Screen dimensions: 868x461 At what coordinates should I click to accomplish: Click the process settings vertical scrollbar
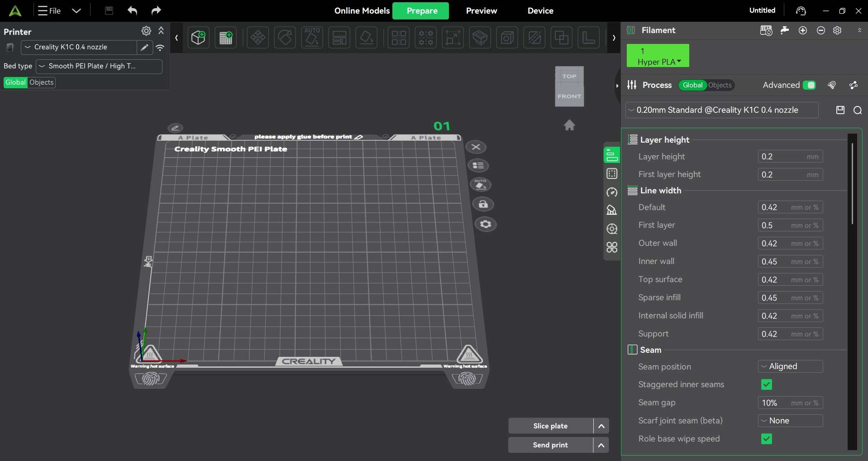tap(852, 183)
